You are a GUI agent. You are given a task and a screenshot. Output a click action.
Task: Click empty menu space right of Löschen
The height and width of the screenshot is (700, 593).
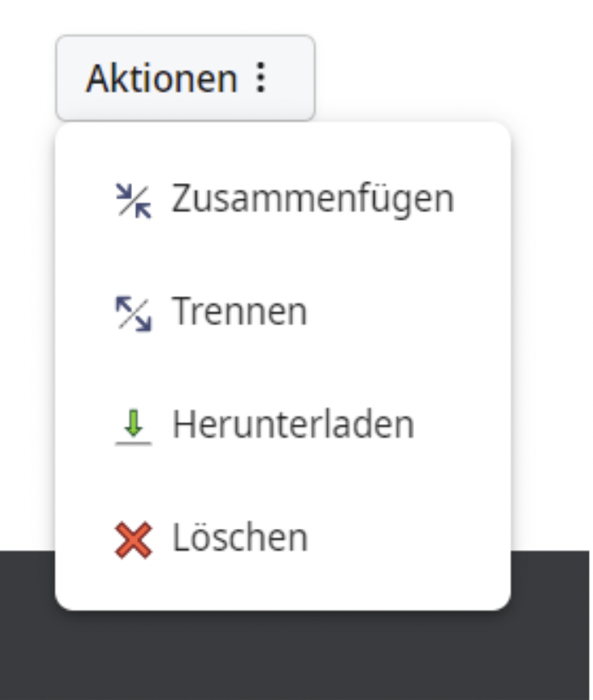pos(409,538)
